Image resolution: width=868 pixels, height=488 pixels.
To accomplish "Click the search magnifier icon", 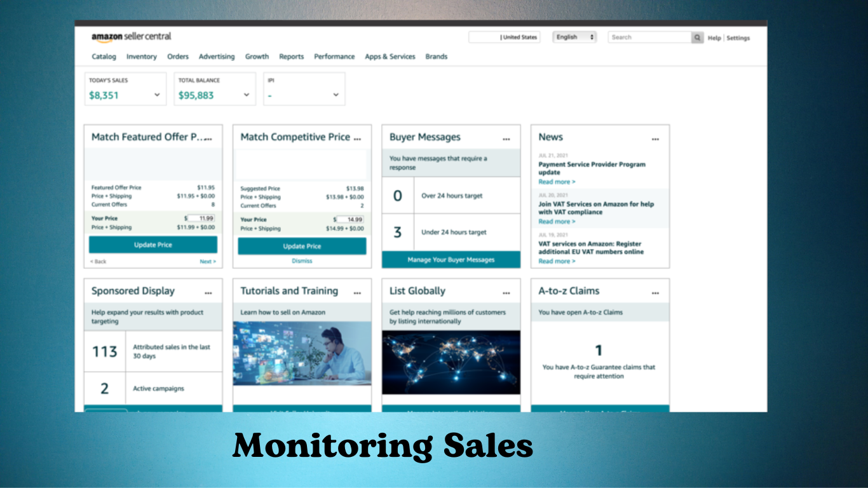I will (698, 37).
